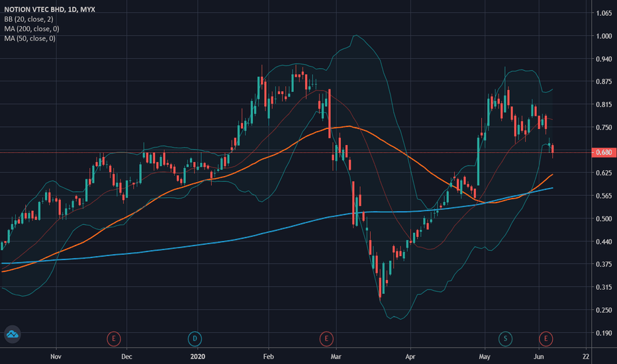Image resolution: width=617 pixels, height=364 pixels.
Task: Click the Apr date label
Action: 410,357
